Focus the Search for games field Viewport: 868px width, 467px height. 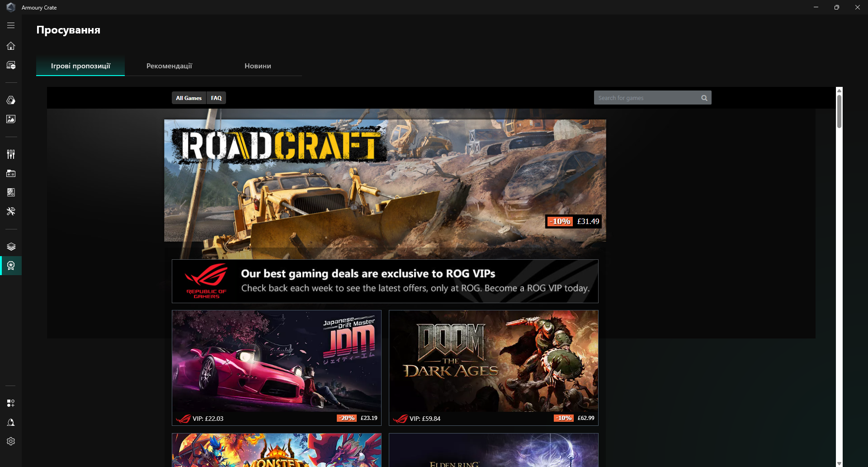tap(652, 98)
